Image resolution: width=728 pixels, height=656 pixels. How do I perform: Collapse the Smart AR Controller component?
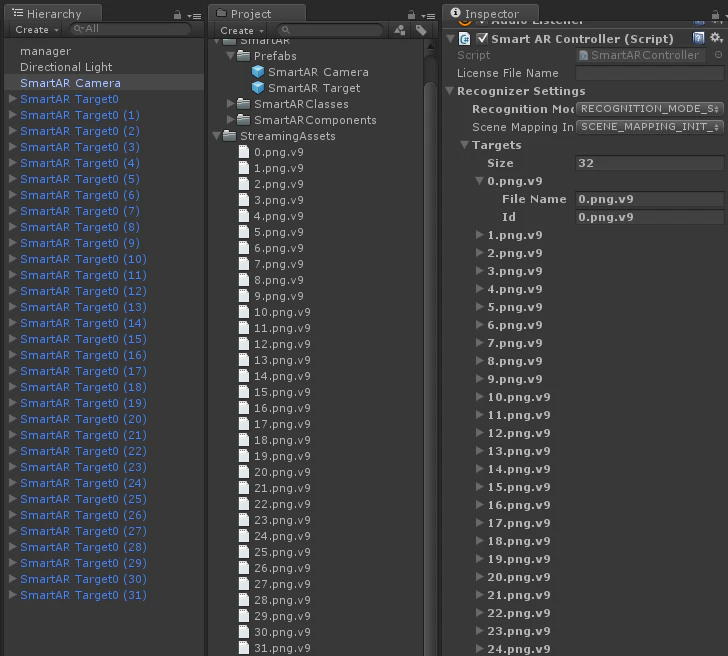[450, 39]
